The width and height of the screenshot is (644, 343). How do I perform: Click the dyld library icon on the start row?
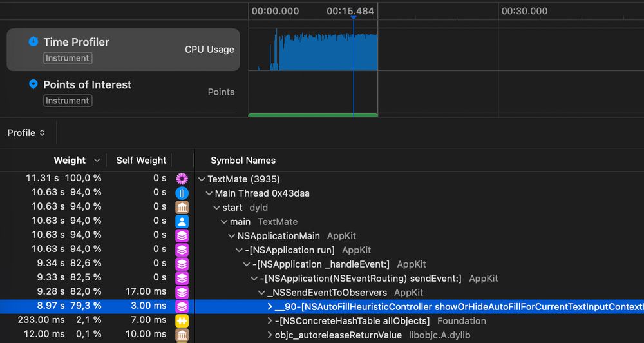pyautogui.click(x=182, y=207)
